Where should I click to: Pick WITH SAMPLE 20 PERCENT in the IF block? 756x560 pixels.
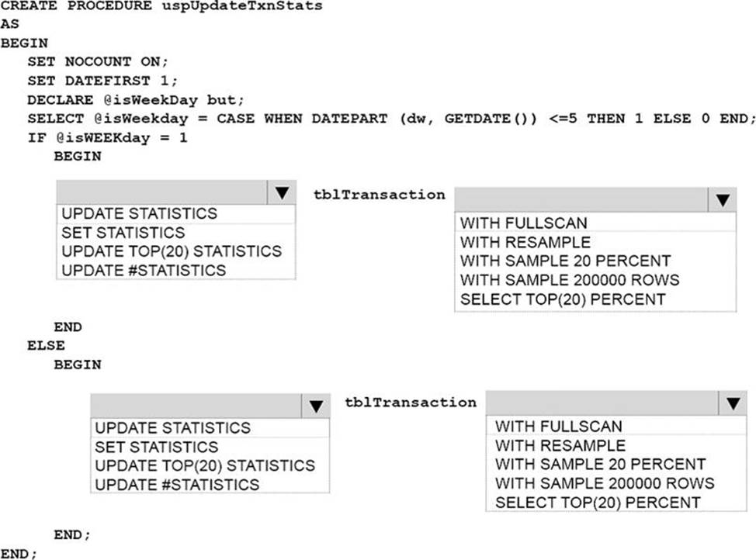click(565, 261)
